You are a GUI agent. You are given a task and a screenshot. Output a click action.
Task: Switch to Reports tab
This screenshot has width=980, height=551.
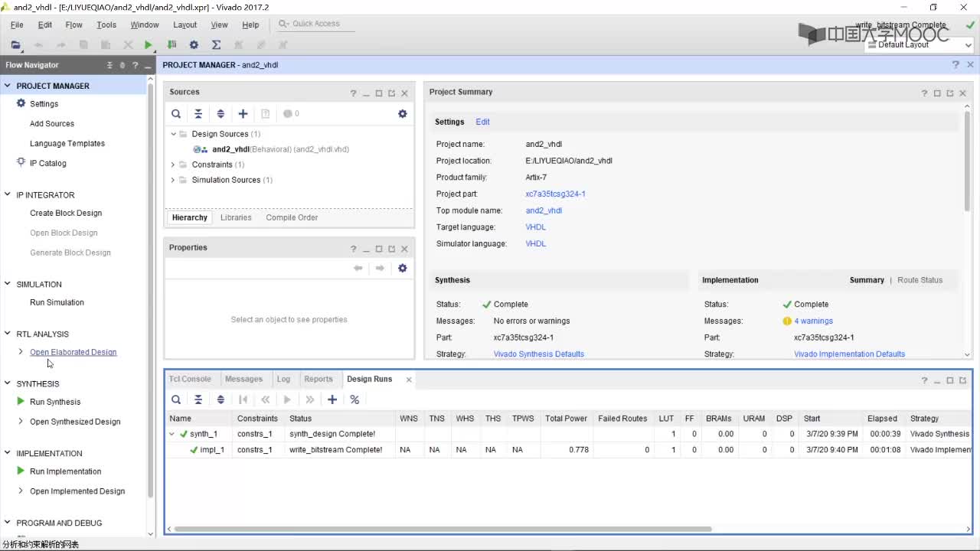click(318, 379)
